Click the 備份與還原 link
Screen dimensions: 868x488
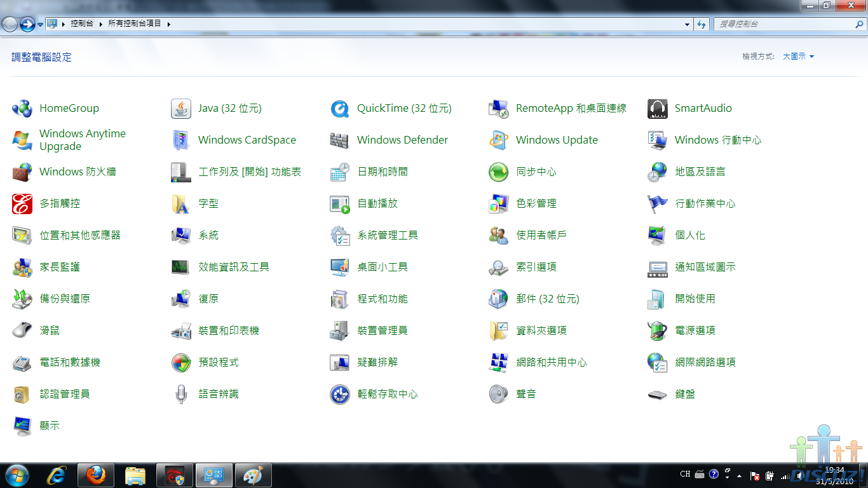tap(65, 299)
